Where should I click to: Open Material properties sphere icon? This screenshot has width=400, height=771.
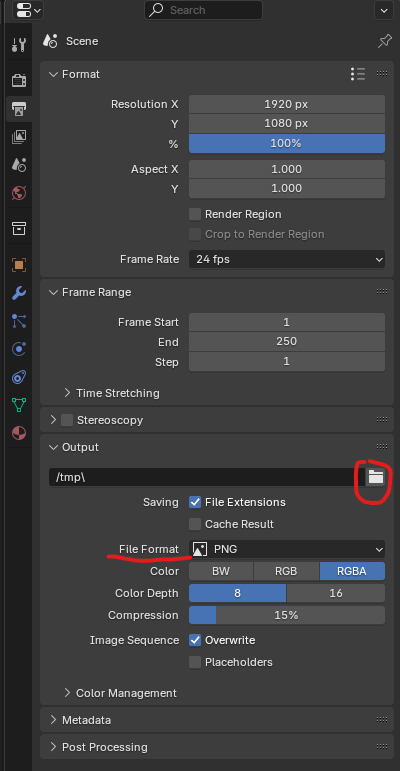[x=19, y=433]
